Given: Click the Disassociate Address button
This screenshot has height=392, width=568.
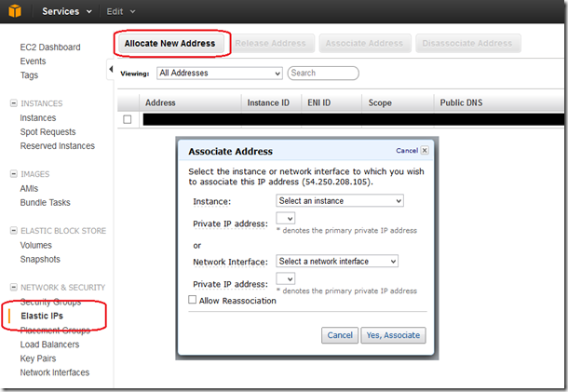Looking at the screenshot, I should tap(467, 44).
